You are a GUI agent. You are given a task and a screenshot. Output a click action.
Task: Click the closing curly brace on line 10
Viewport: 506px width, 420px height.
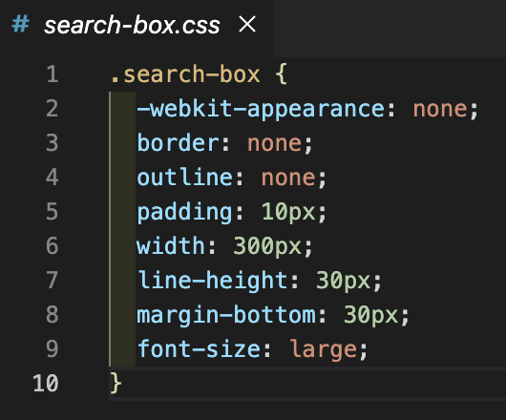116,383
